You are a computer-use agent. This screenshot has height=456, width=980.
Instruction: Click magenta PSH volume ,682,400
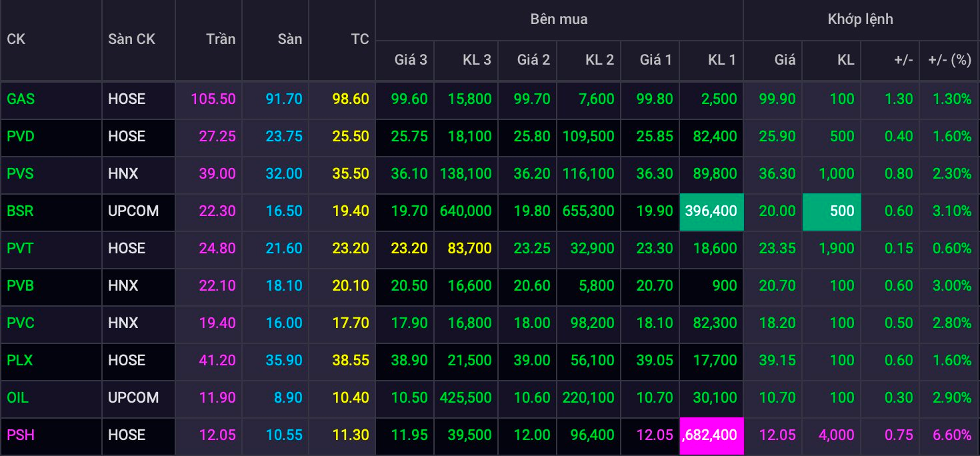coord(711,437)
